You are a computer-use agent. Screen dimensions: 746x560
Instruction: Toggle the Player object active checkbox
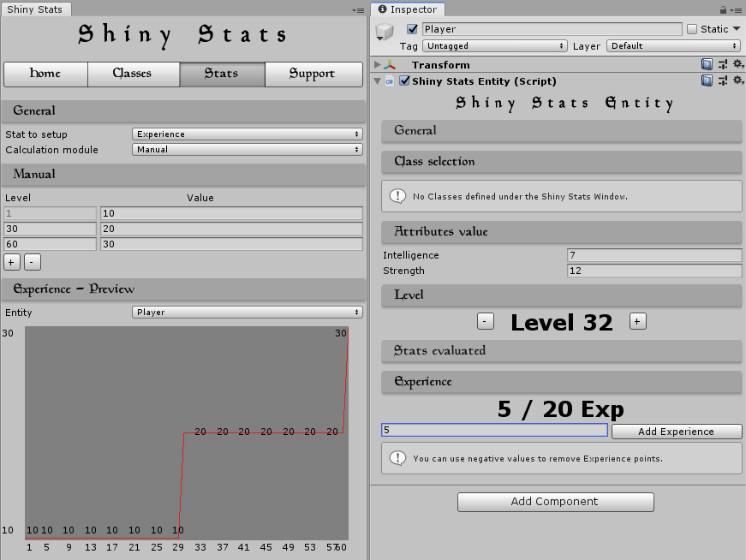point(412,29)
